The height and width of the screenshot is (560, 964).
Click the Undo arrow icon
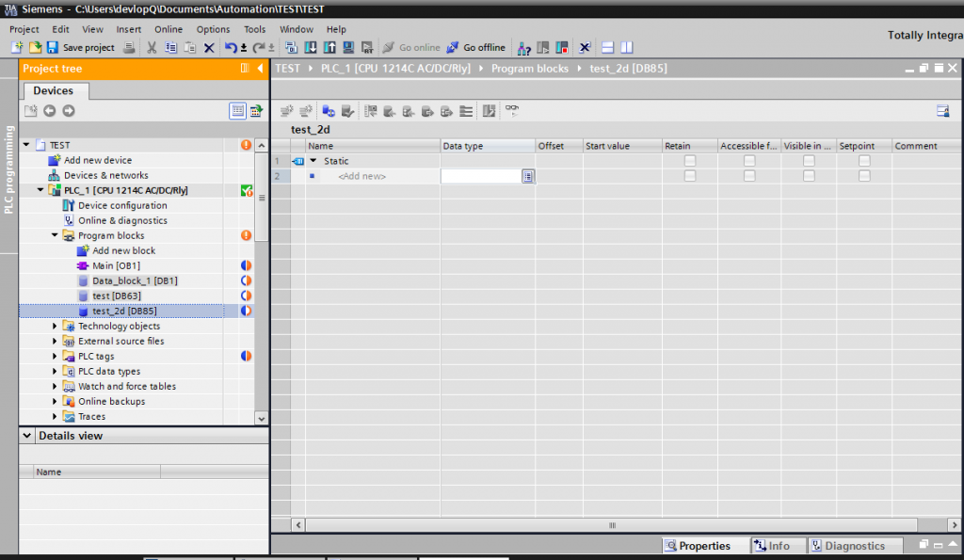pyautogui.click(x=231, y=47)
